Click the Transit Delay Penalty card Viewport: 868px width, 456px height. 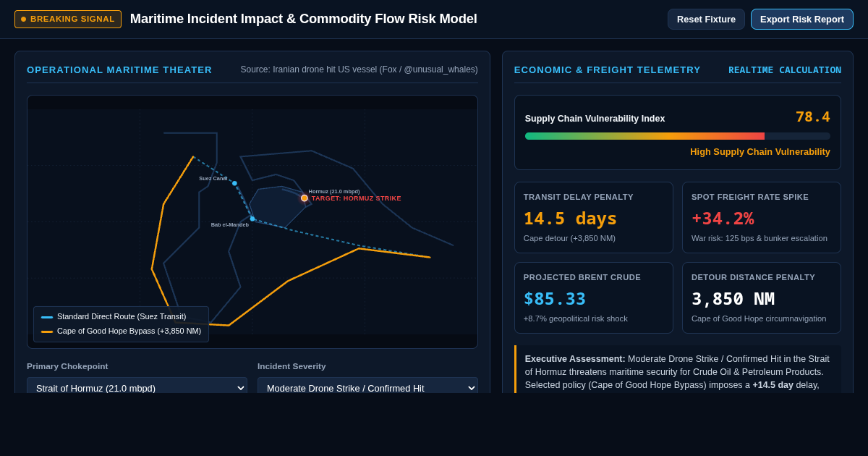pos(594,217)
